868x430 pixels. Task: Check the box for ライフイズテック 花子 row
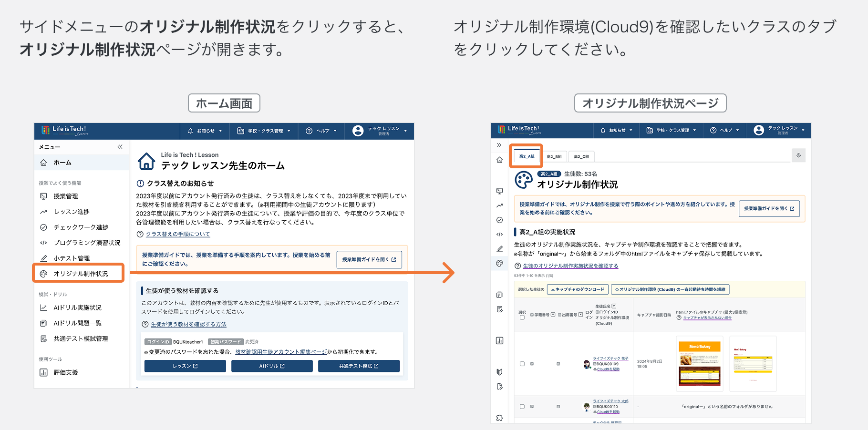(x=522, y=364)
